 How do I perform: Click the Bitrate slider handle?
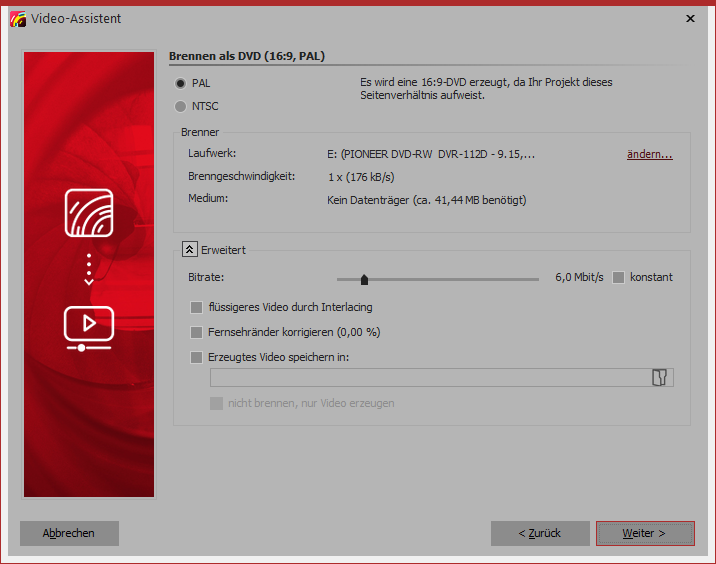(x=364, y=279)
